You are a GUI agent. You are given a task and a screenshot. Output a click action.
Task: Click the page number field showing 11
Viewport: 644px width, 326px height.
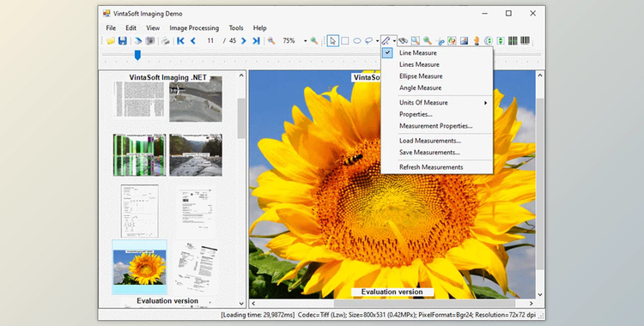tap(210, 40)
